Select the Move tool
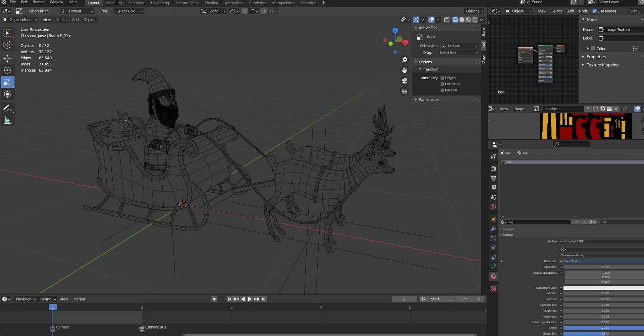644x336 pixels. [7, 58]
